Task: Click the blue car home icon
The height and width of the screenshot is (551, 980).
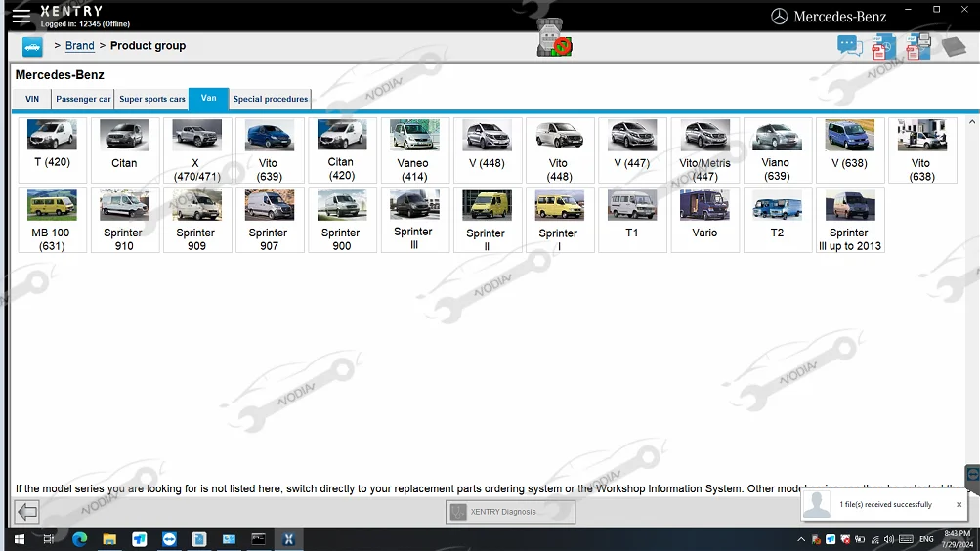Action: click(x=32, y=46)
